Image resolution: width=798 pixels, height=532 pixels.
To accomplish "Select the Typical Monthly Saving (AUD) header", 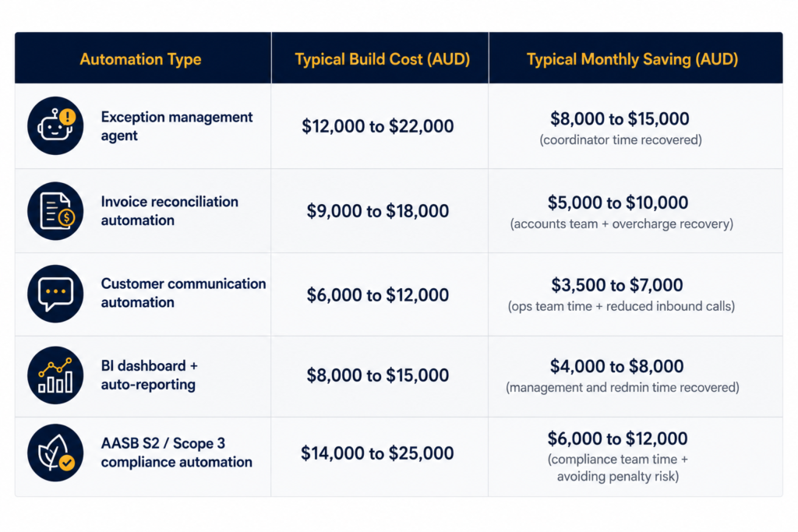I will pos(632,59).
